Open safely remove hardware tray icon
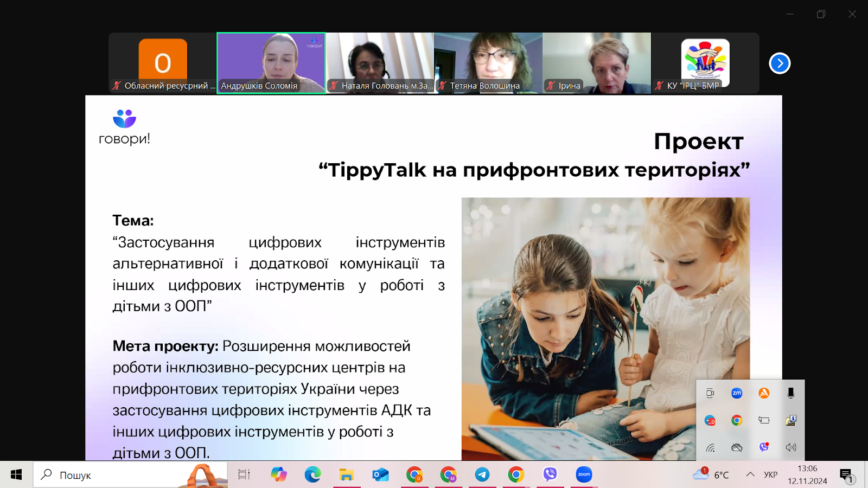This screenshot has width=868, height=488. (791, 420)
